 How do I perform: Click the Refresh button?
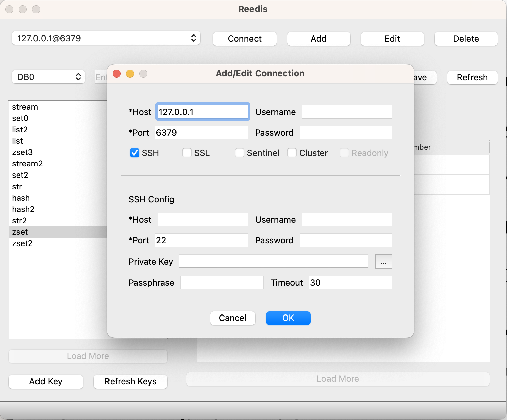coord(473,77)
